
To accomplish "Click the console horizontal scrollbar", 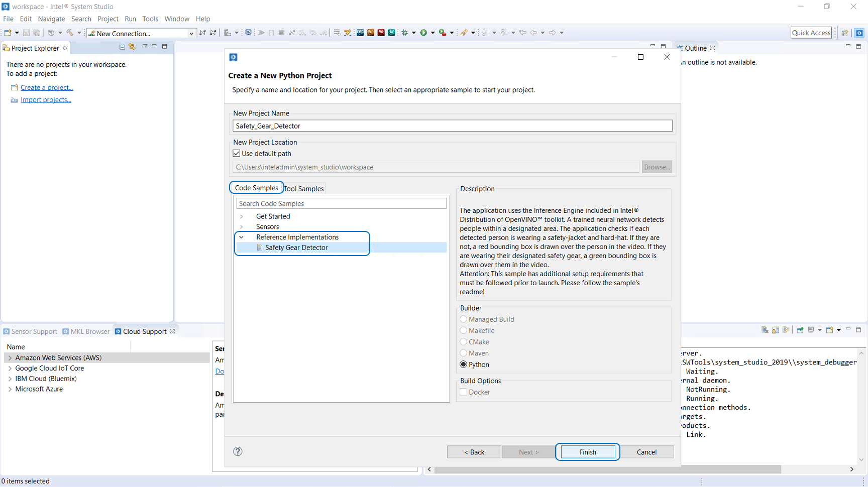I will pos(608,469).
